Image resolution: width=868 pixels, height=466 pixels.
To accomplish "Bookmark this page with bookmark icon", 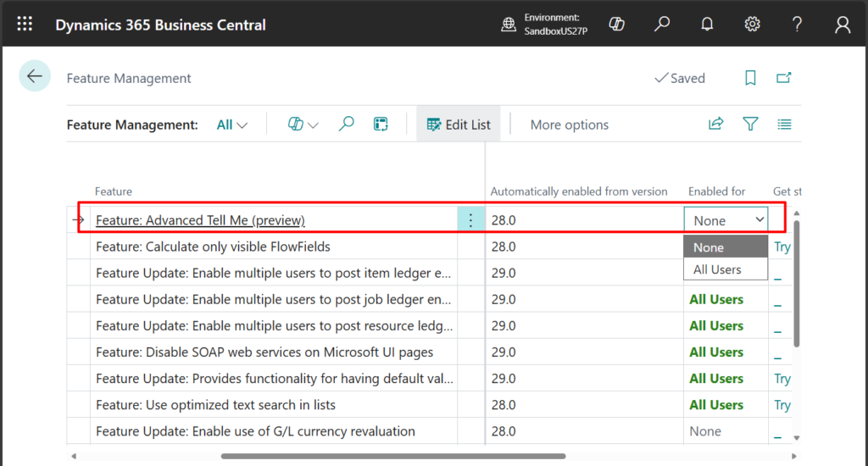I will click(x=750, y=78).
